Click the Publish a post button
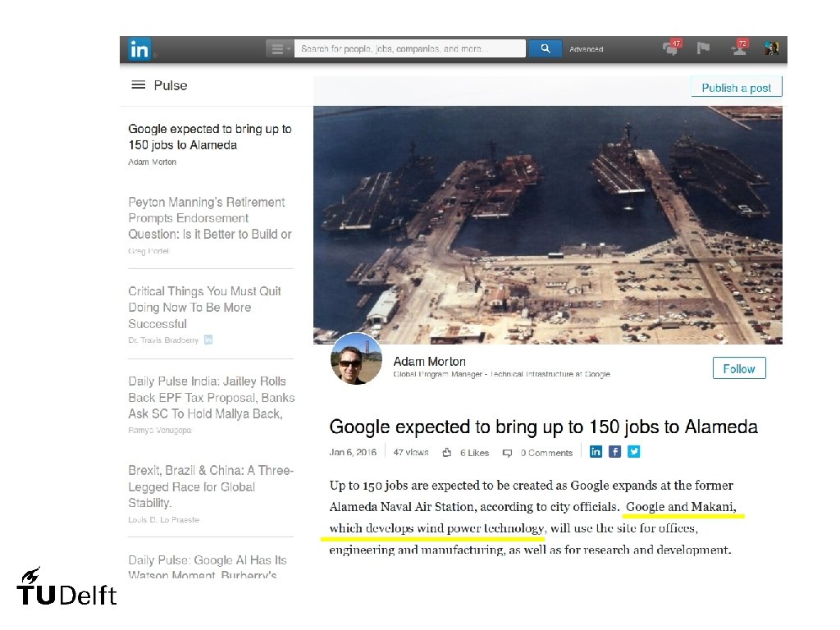840x630 pixels. [736, 87]
